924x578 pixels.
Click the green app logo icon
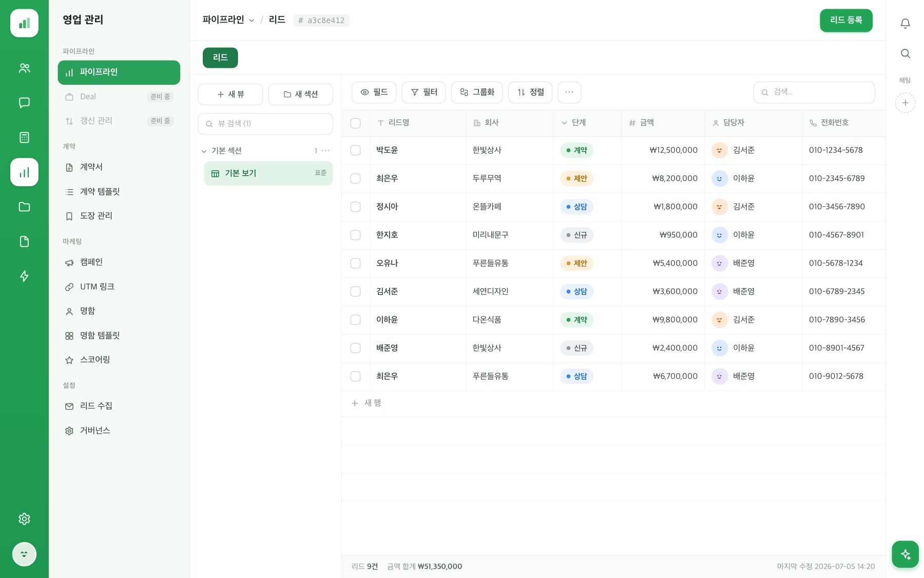tap(24, 23)
